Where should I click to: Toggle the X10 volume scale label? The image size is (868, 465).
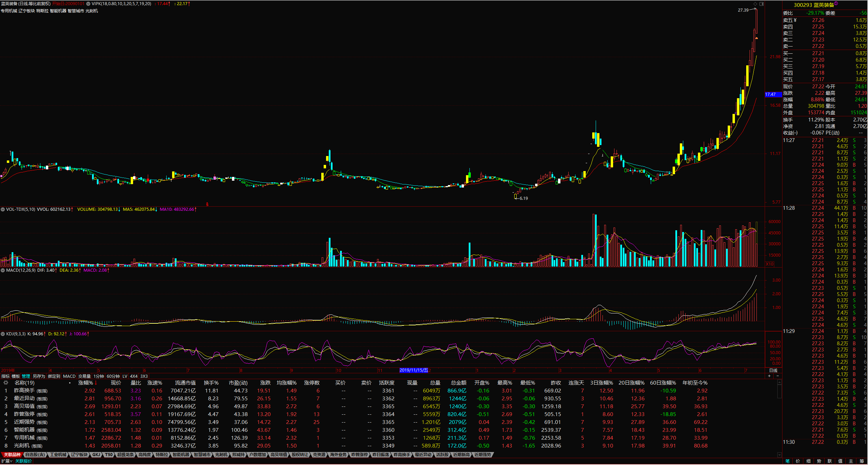769,264
